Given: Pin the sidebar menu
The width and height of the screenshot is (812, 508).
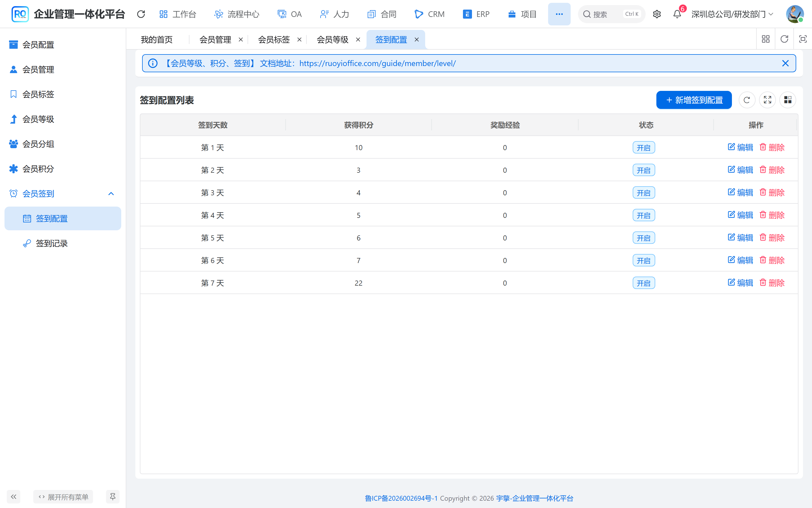Looking at the screenshot, I should click(112, 497).
